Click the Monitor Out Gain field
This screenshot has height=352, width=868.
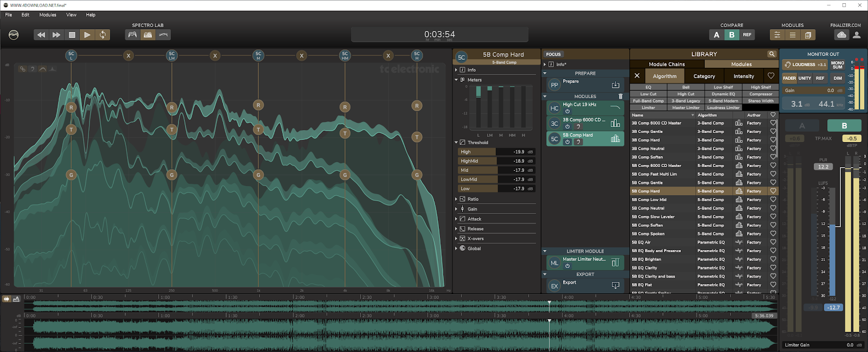(x=813, y=91)
